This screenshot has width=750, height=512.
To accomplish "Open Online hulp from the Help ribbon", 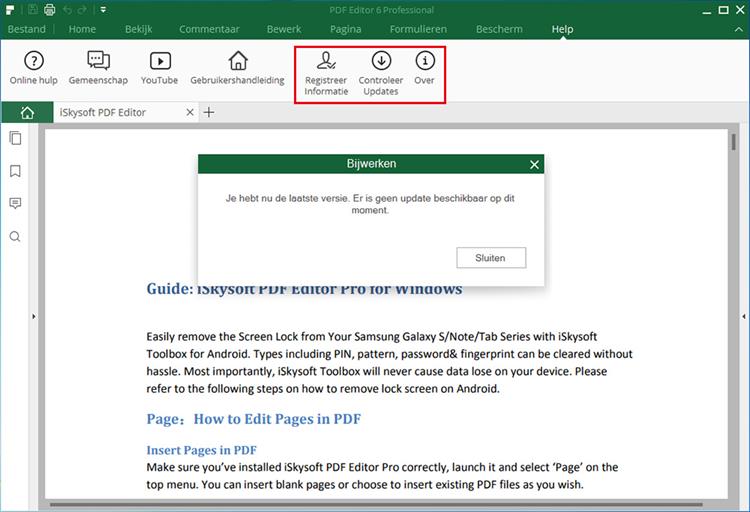I will (33, 68).
